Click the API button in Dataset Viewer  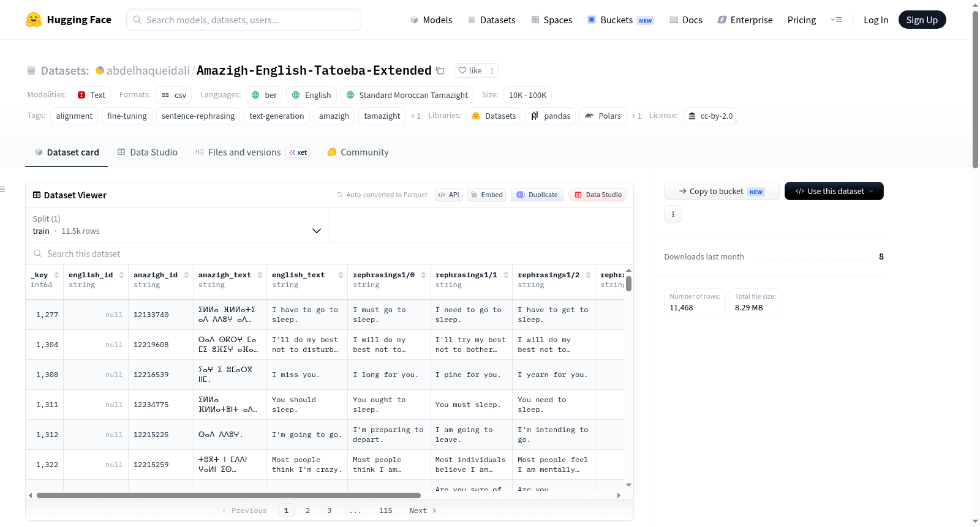click(x=448, y=195)
